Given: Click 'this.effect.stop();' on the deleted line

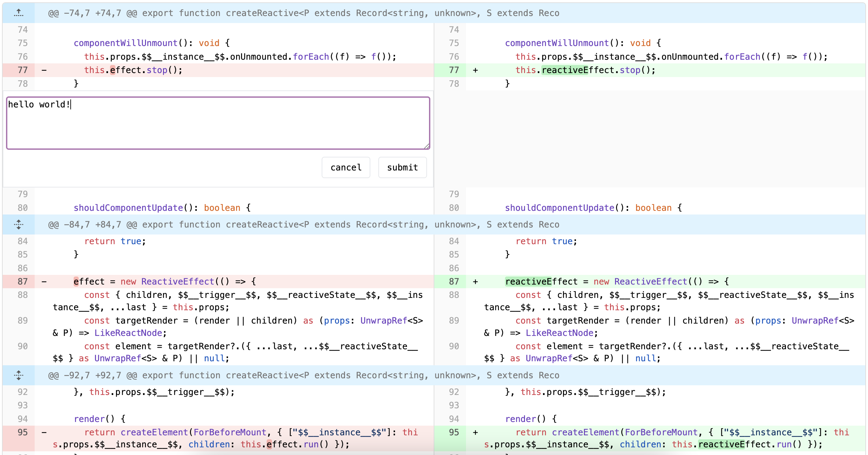Looking at the screenshot, I should coord(133,70).
